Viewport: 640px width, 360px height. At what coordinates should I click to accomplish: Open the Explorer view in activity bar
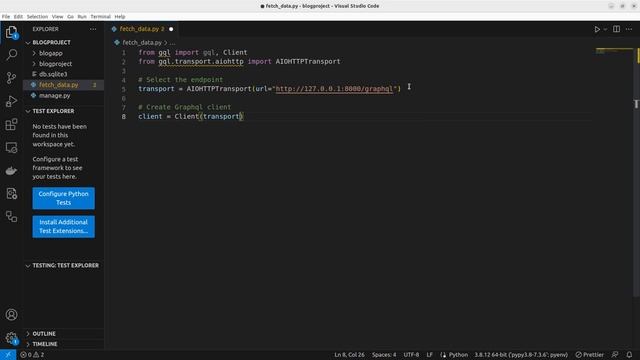[x=11, y=32]
